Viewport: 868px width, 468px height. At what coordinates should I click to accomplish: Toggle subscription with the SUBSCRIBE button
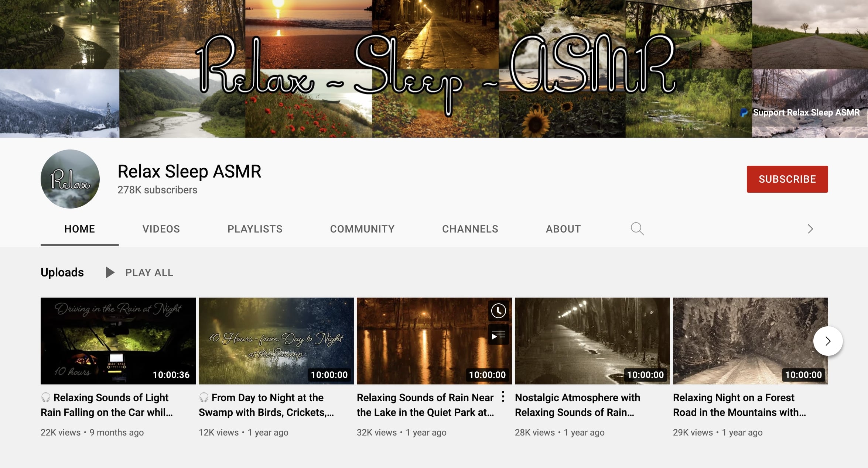coord(787,179)
